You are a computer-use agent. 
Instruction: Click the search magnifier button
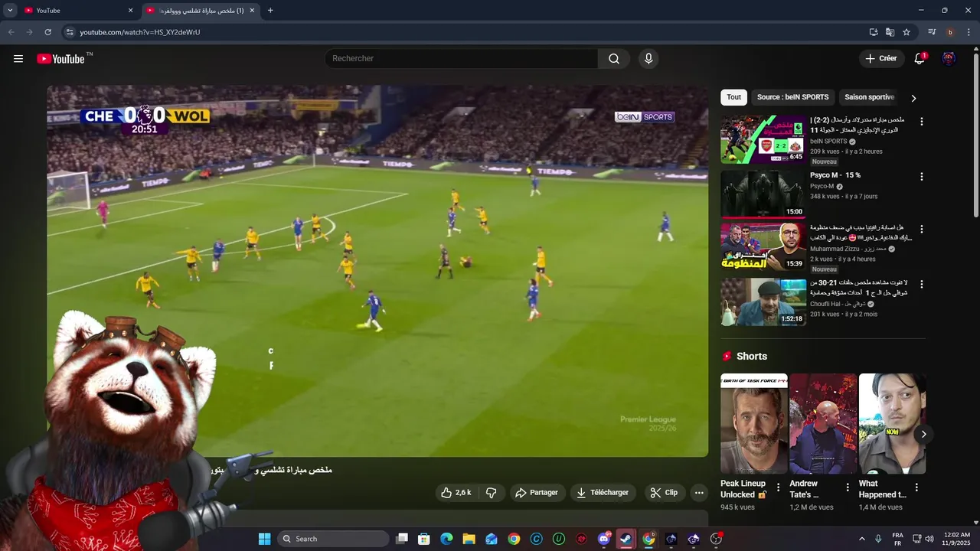click(x=614, y=59)
